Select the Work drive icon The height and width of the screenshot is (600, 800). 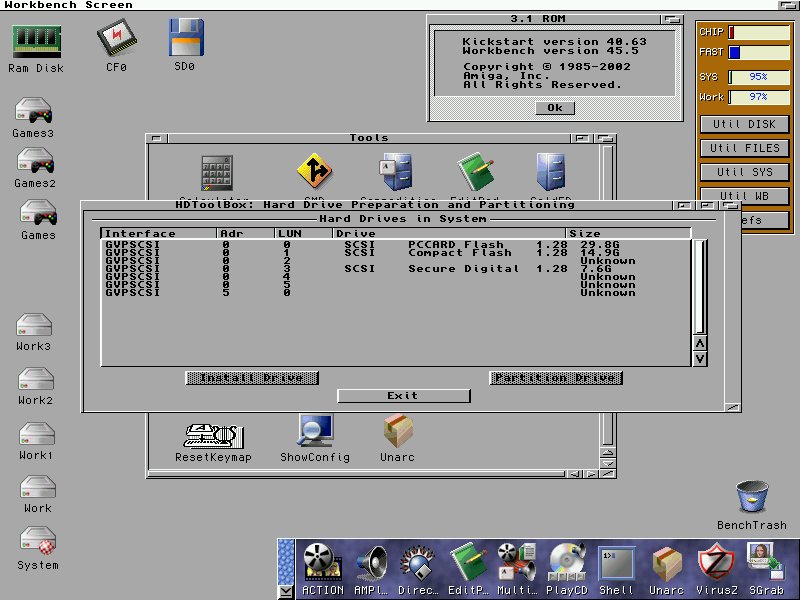38,487
